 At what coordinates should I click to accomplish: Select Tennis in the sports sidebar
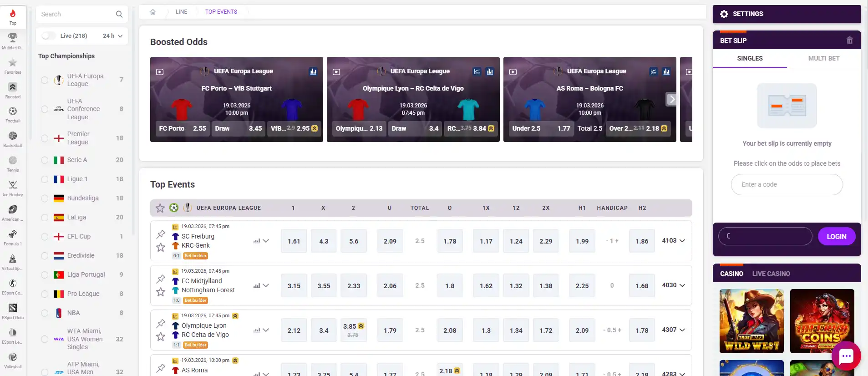[x=13, y=163]
